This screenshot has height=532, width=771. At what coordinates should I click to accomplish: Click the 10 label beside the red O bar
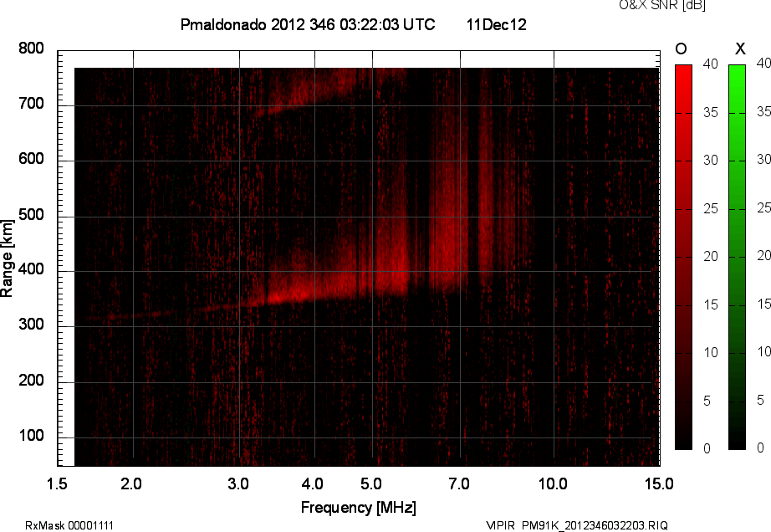(711, 352)
